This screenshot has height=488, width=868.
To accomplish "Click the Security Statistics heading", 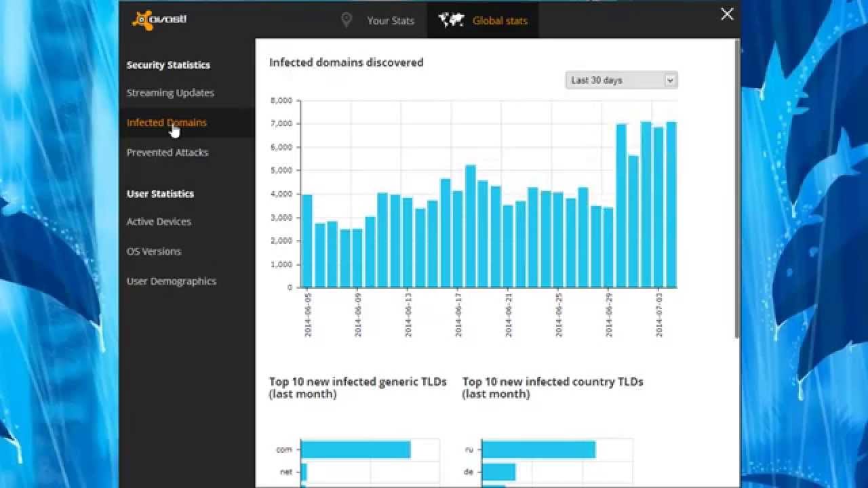I will tap(168, 65).
